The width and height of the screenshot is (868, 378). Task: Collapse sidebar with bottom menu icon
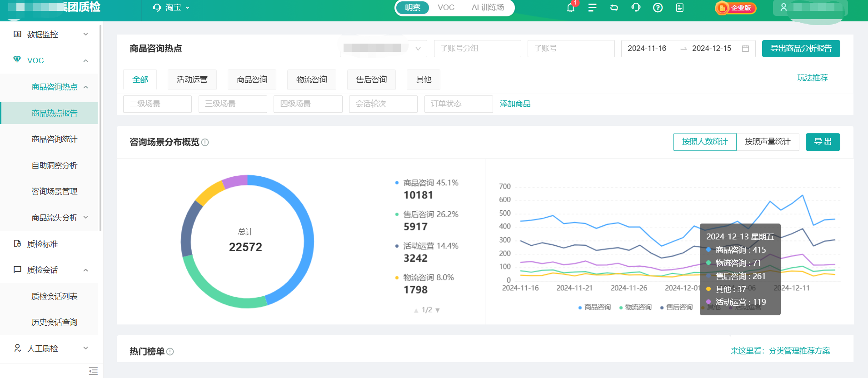[93, 371]
